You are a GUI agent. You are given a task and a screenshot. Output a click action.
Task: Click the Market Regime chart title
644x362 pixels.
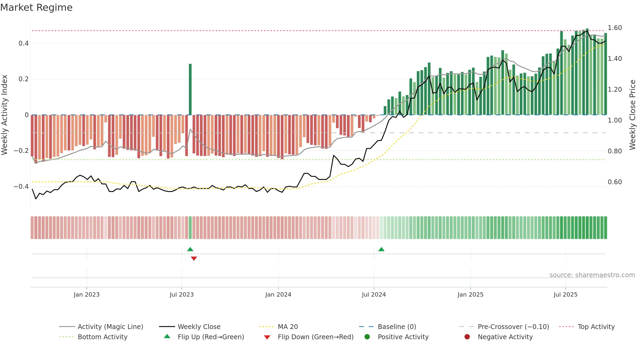(36, 8)
